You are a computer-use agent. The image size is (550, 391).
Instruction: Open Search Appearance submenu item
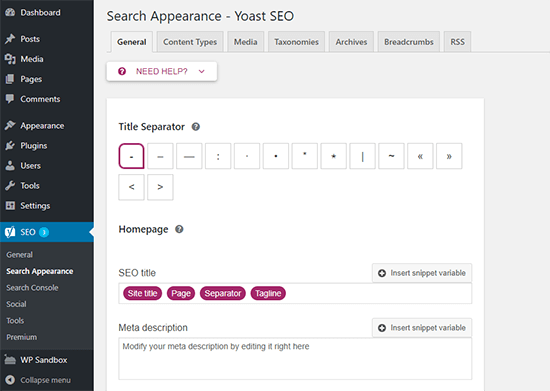pyautogui.click(x=40, y=271)
